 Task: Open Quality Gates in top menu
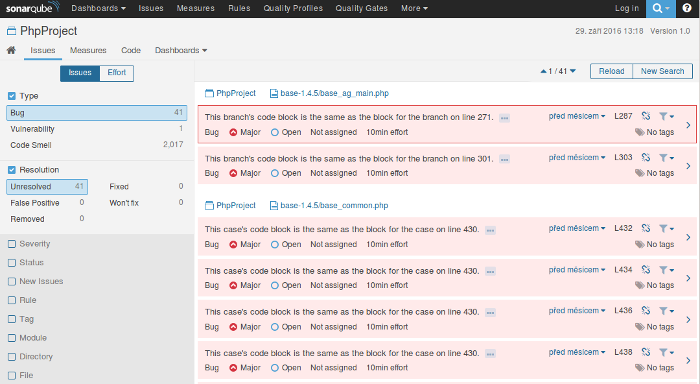click(362, 8)
